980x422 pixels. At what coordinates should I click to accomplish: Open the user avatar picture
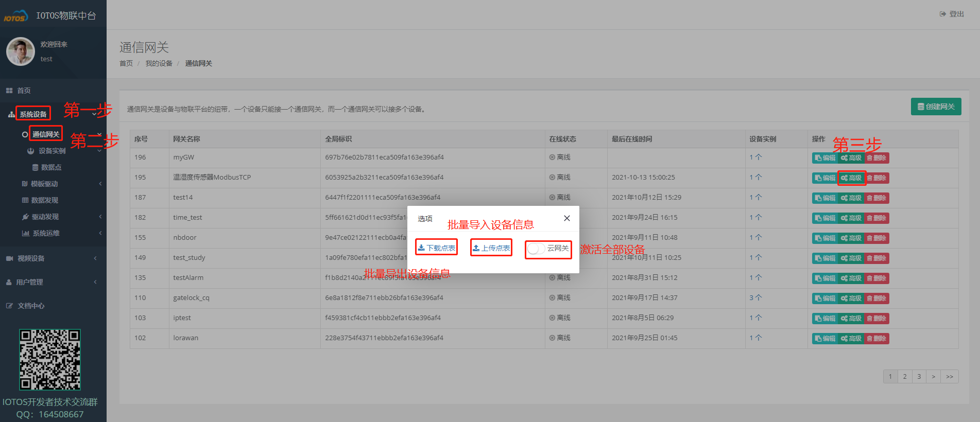click(21, 51)
